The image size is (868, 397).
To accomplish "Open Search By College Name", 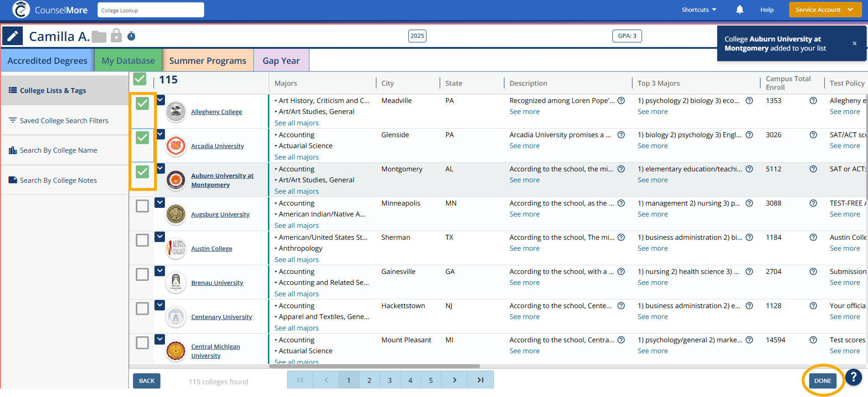I will coord(65,150).
